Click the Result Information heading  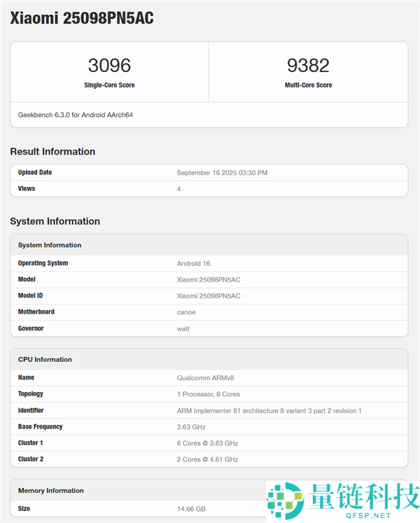tap(52, 152)
